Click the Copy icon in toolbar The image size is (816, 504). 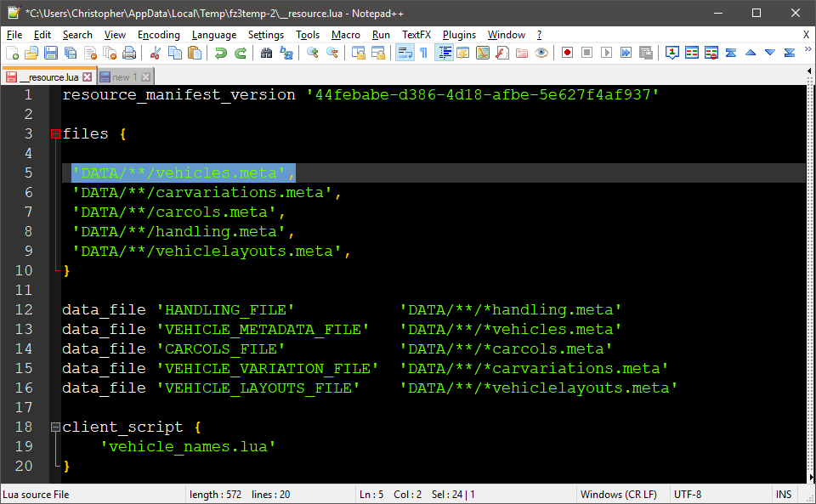tap(175, 53)
